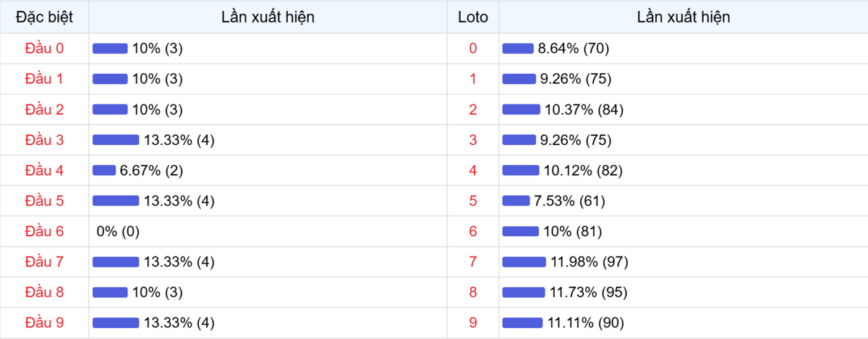
Task: Click the 'Đặc biệt' column header
Action: 44,17
